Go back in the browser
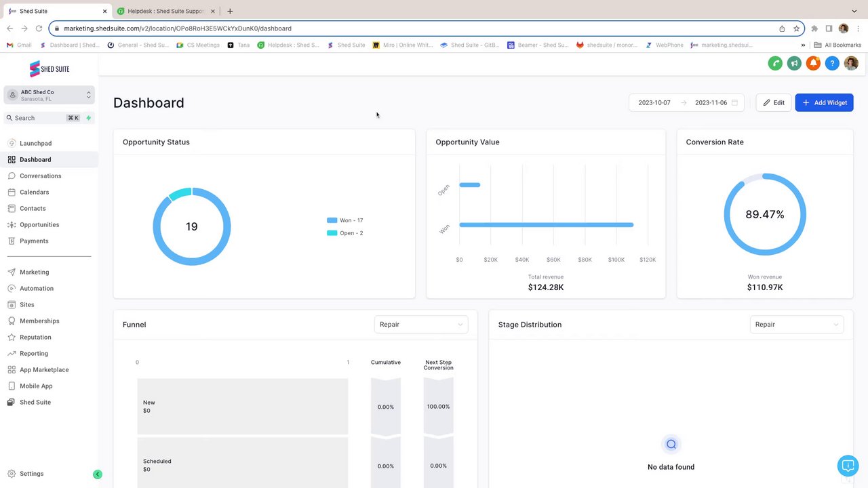The image size is (868, 488). point(9,28)
